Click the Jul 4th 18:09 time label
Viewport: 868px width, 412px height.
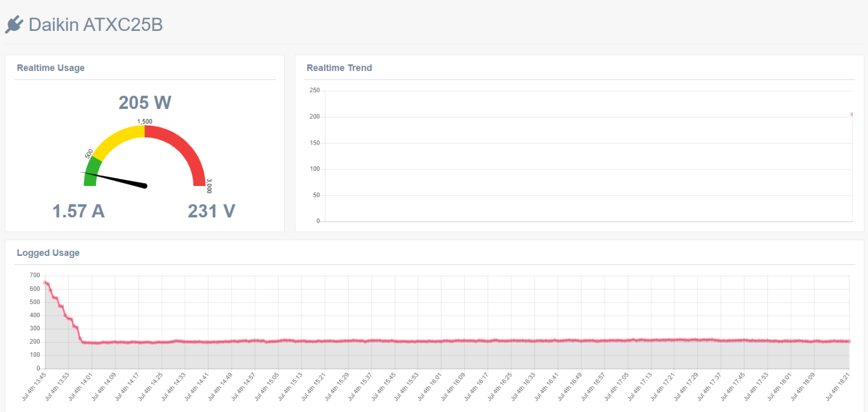802,387
